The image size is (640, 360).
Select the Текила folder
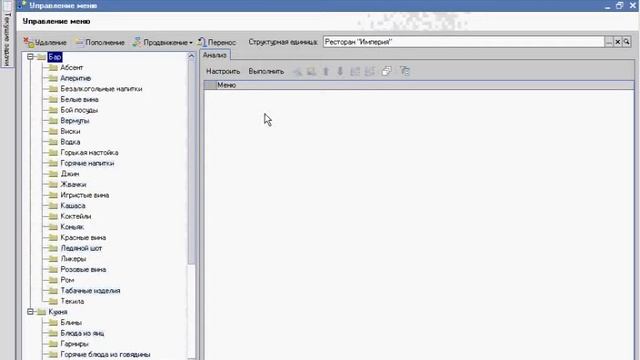click(x=72, y=301)
